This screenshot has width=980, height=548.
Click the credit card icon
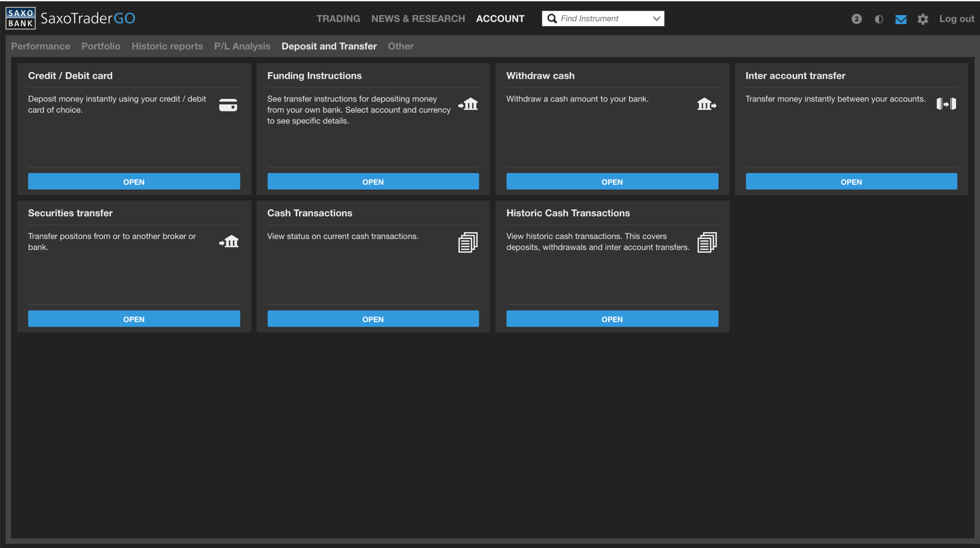pyautogui.click(x=228, y=105)
